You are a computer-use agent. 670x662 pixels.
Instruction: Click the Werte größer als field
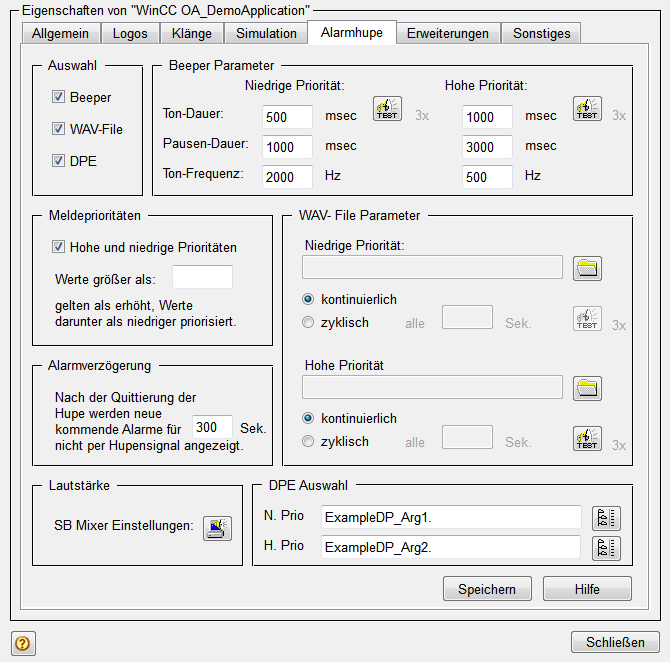202,277
